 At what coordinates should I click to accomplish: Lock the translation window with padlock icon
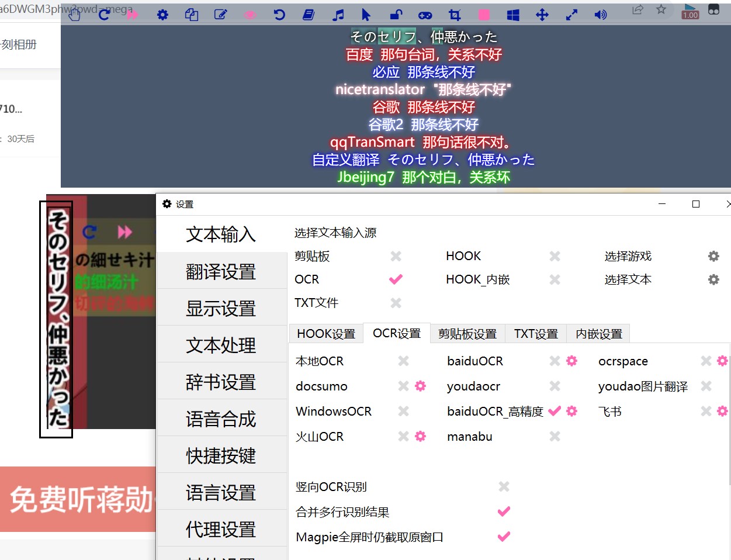[396, 15]
